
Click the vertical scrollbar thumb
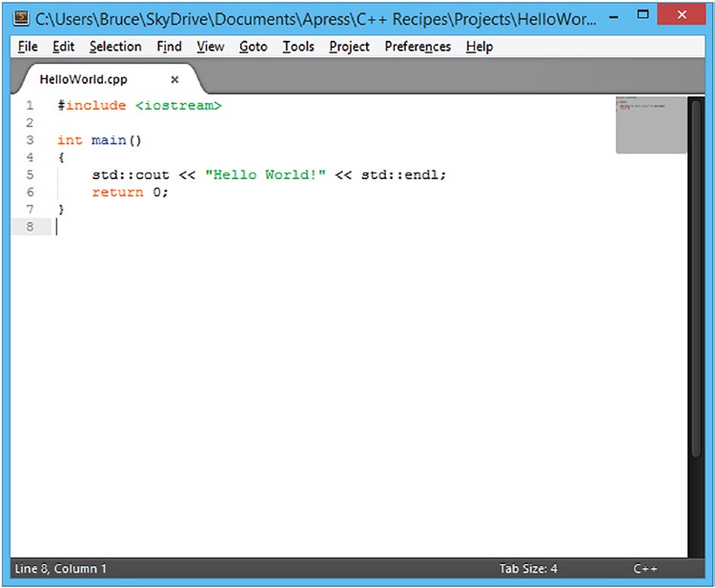[696, 278]
